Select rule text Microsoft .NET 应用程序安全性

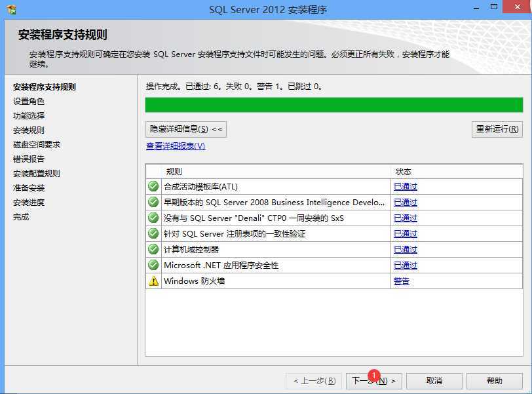221,266
